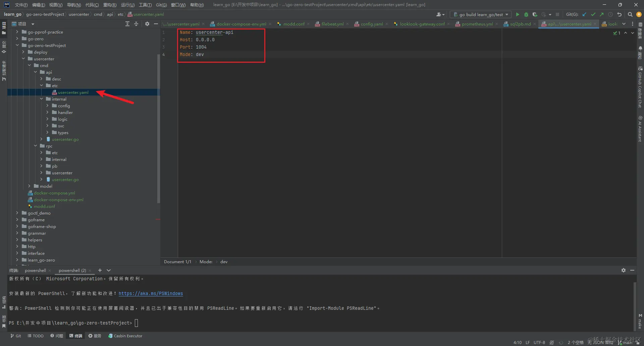The image size is (644, 346).
Task: Collapse all in project tree
Action: click(136, 24)
